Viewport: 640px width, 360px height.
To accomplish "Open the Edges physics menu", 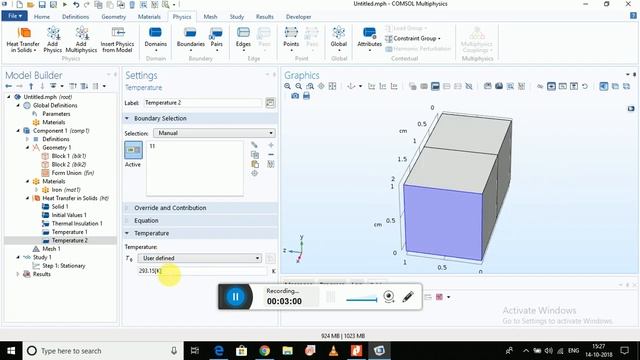I will (243, 40).
